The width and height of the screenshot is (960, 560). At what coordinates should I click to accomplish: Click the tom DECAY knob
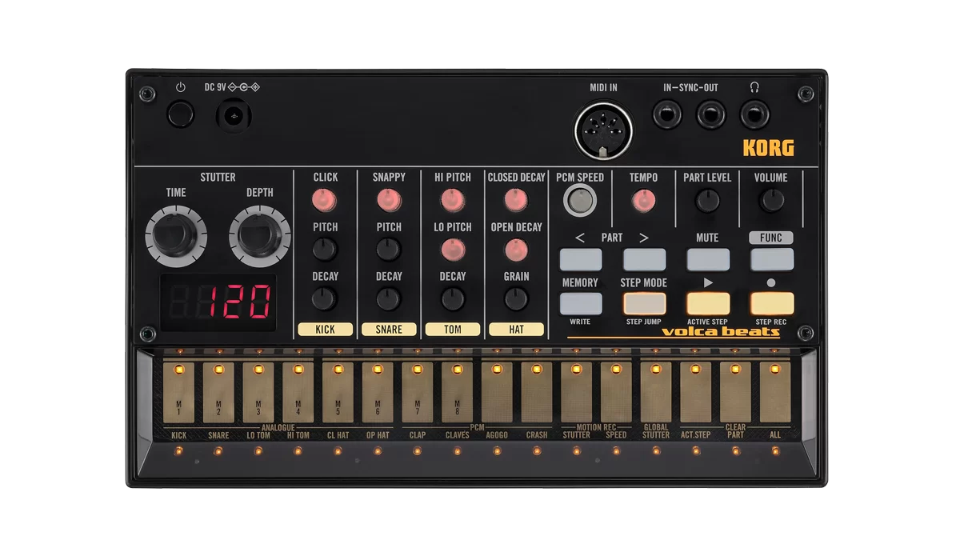coord(453,299)
